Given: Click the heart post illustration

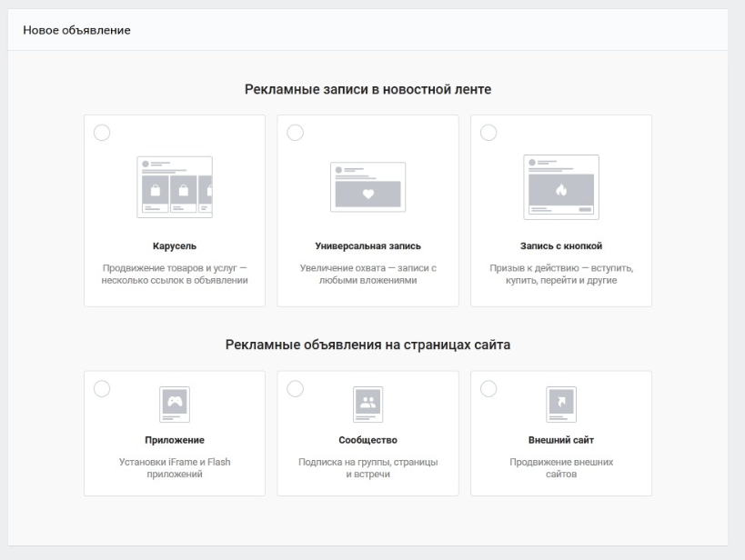Looking at the screenshot, I should 368,187.
